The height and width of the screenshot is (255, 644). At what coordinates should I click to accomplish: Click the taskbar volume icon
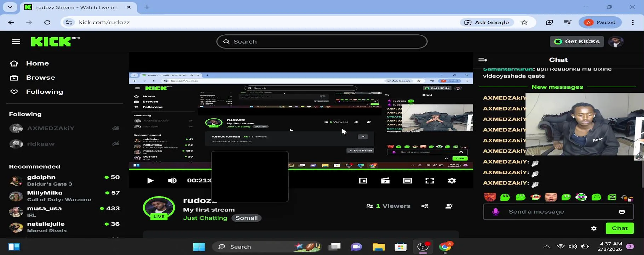573,247
